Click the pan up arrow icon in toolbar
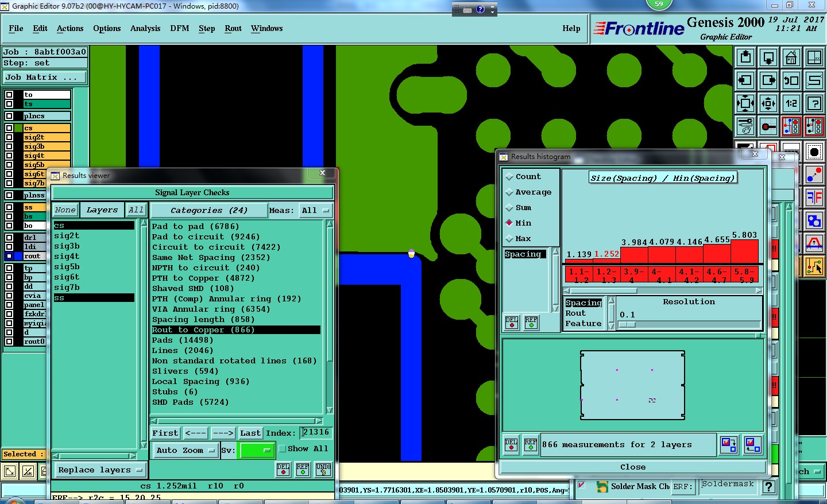The width and height of the screenshot is (827, 504). coord(745,57)
